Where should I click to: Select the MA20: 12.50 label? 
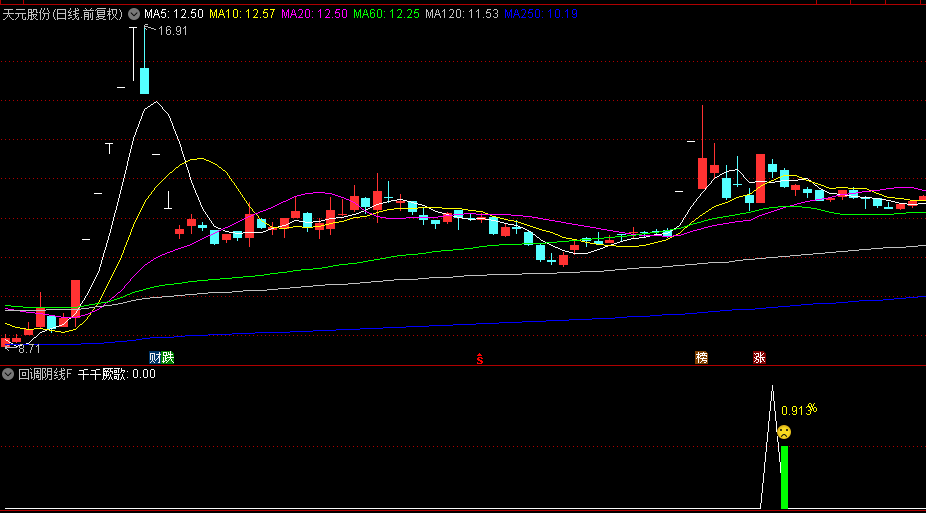pos(314,14)
